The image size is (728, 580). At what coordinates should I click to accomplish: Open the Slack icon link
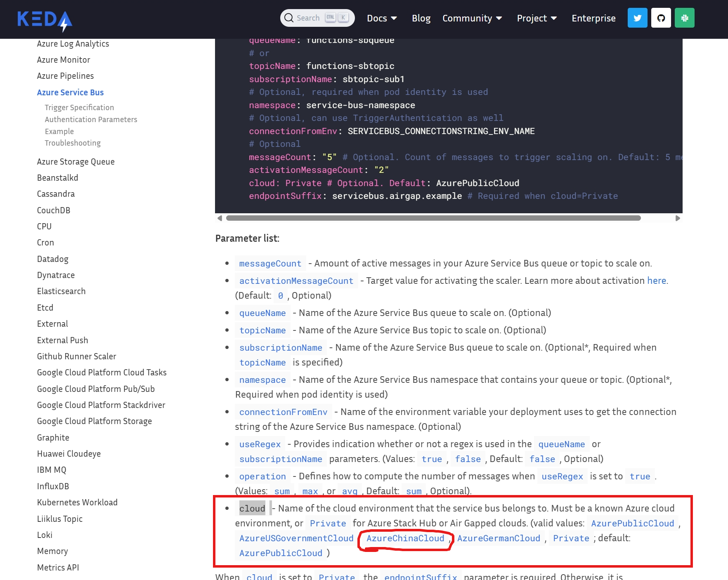tap(685, 18)
